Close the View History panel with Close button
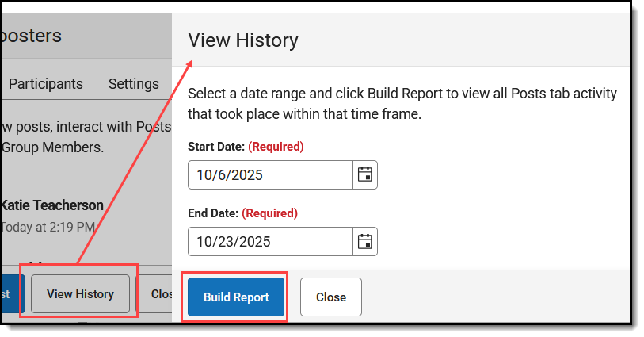The height and width of the screenshot is (337, 644). coord(331,297)
